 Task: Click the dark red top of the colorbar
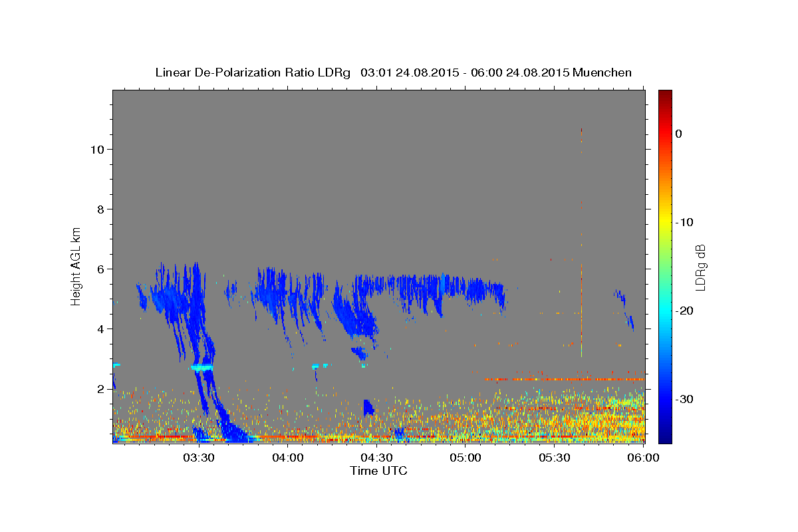tap(665, 95)
